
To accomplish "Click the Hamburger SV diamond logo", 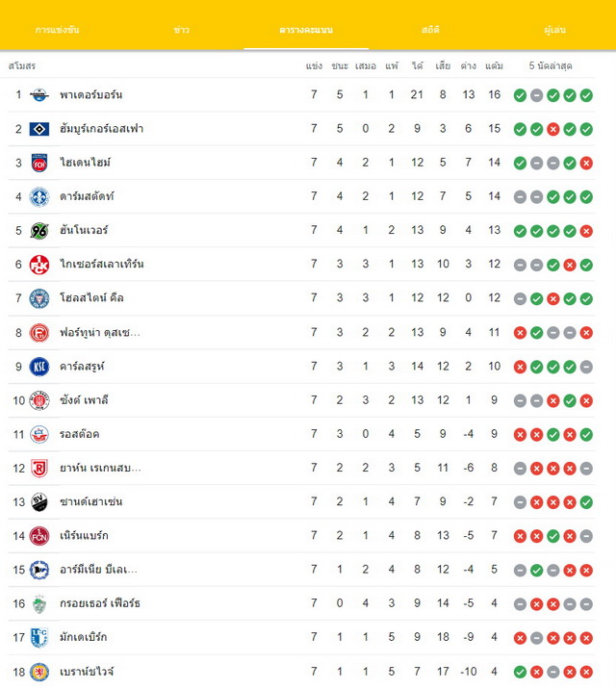I will pyautogui.click(x=39, y=129).
